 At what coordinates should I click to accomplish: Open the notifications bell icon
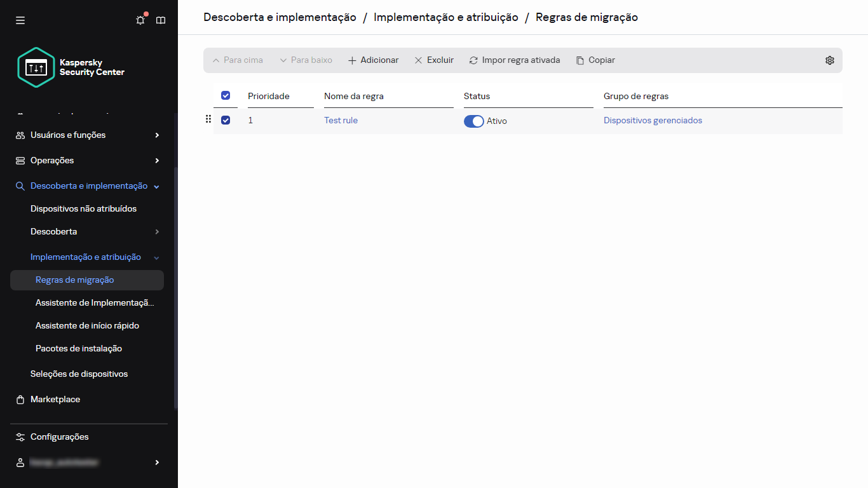(x=140, y=20)
